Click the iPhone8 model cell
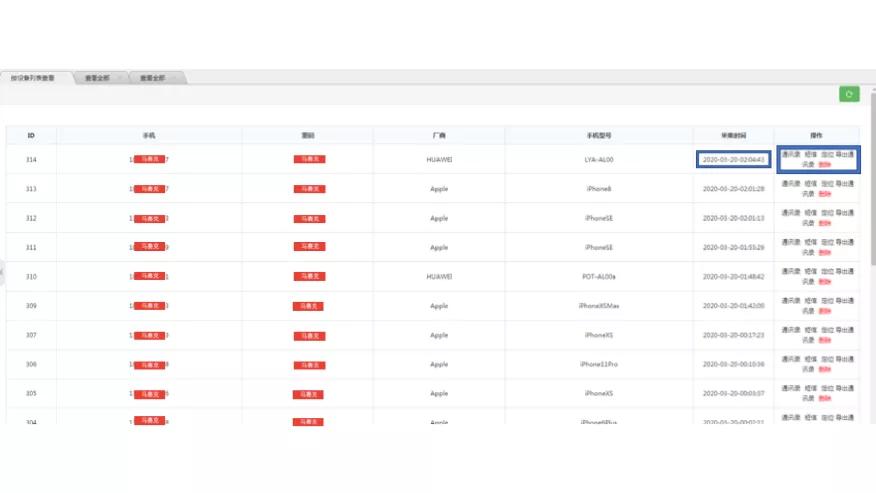Image resolution: width=876 pixels, height=493 pixels. pos(599,189)
